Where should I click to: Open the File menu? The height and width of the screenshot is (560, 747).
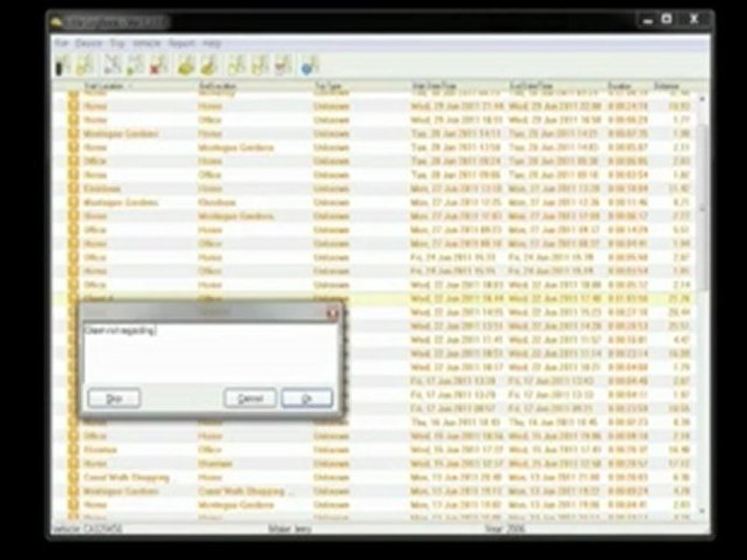click(61, 44)
